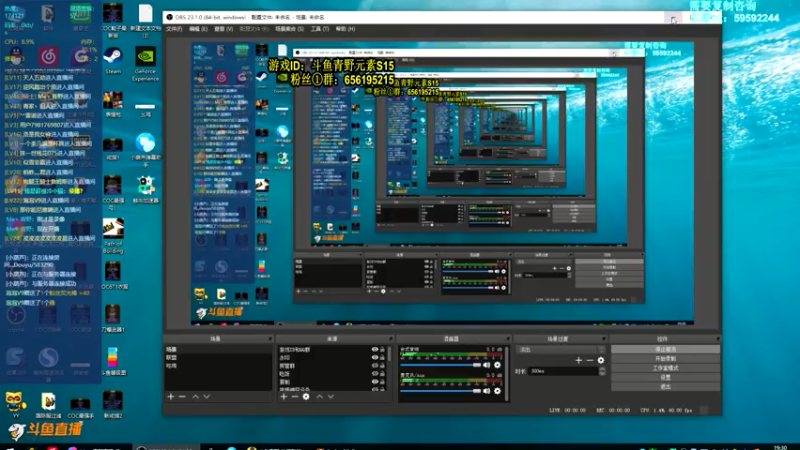Click the 退出 exit button in Controls

pyautogui.click(x=665, y=386)
